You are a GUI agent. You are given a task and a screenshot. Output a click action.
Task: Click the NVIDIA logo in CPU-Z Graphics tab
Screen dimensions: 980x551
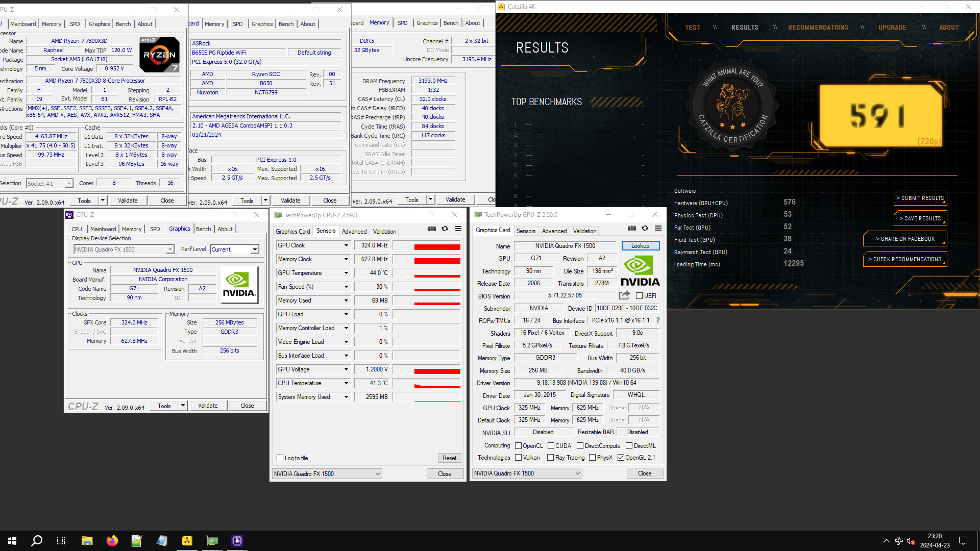tap(239, 285)
